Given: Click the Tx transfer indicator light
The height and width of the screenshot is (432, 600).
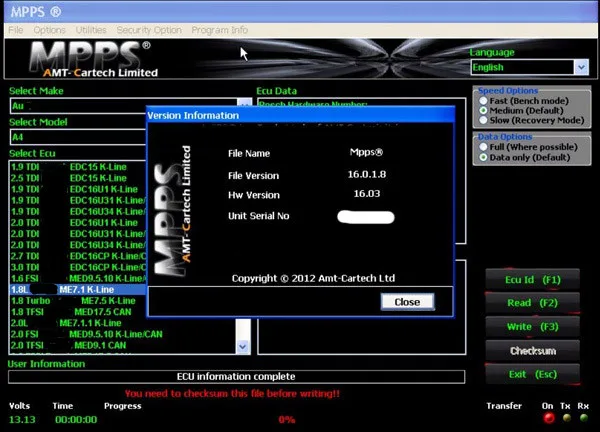Looking at the screenshot, I should [x=567, y=418].
